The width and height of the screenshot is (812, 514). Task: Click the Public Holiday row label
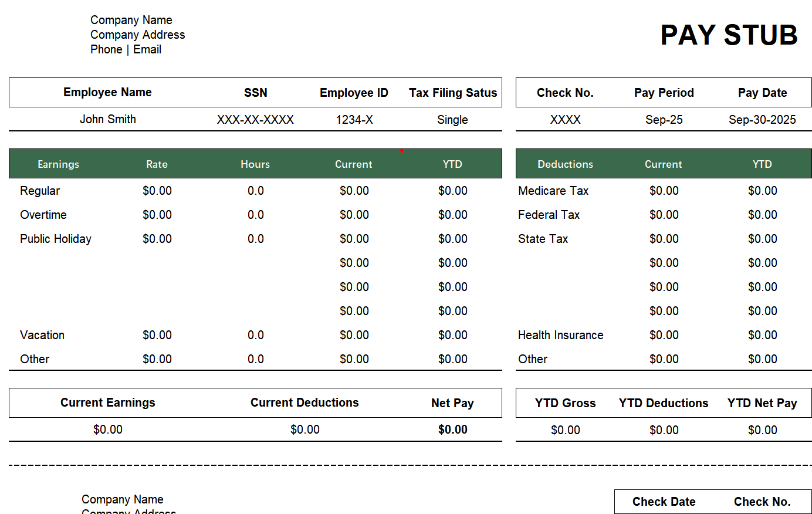tap(56, 239)
